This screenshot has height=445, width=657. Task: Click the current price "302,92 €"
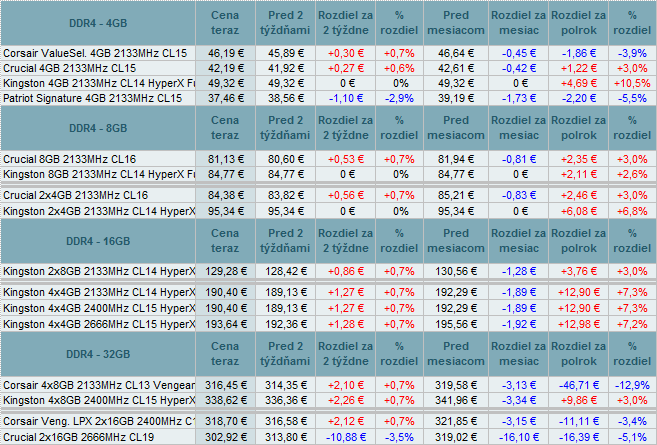[226, 437]
